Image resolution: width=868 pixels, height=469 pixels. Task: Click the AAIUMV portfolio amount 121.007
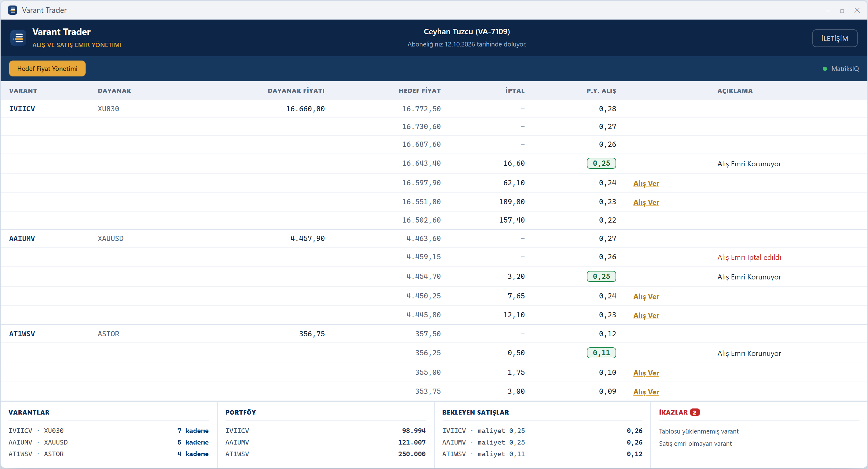tap(412, 442)
